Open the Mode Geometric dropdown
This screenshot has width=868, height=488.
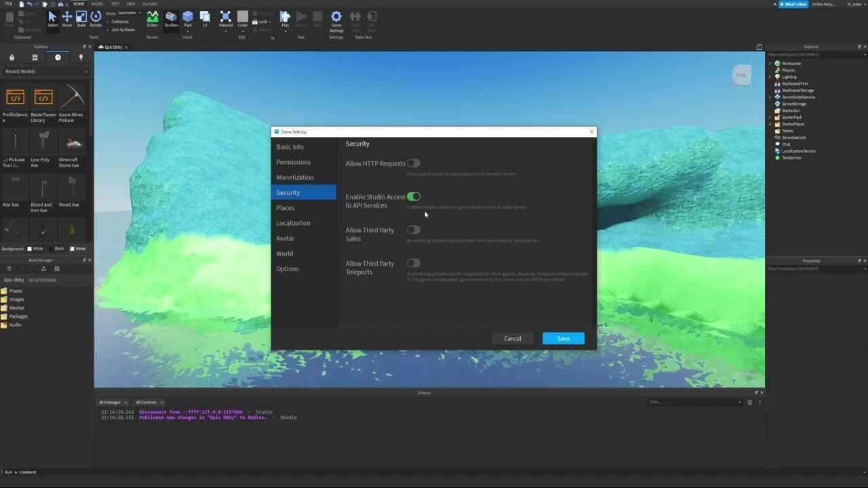pos(129,13)
